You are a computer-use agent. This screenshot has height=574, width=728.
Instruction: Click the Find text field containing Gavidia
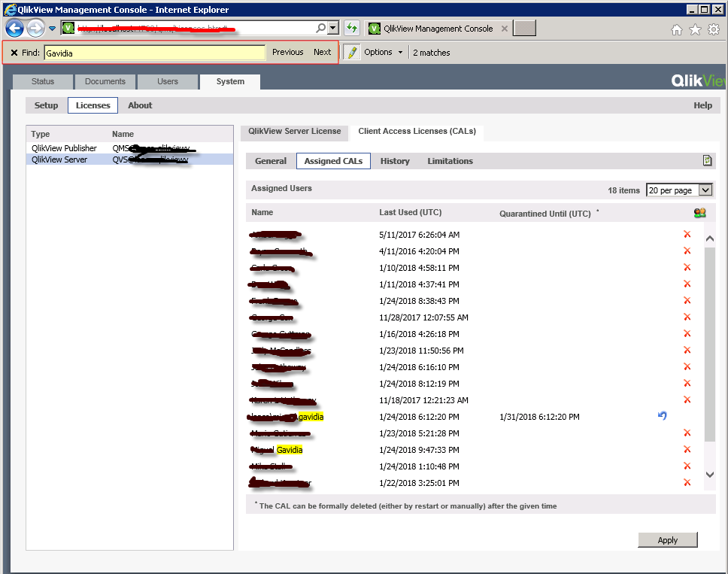[155, 53]
